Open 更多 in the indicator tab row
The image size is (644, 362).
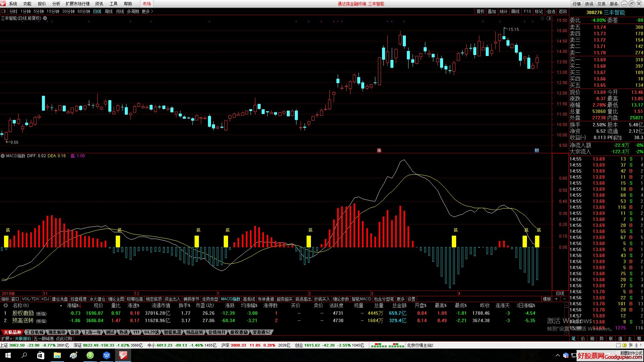(x=400, y=299)
